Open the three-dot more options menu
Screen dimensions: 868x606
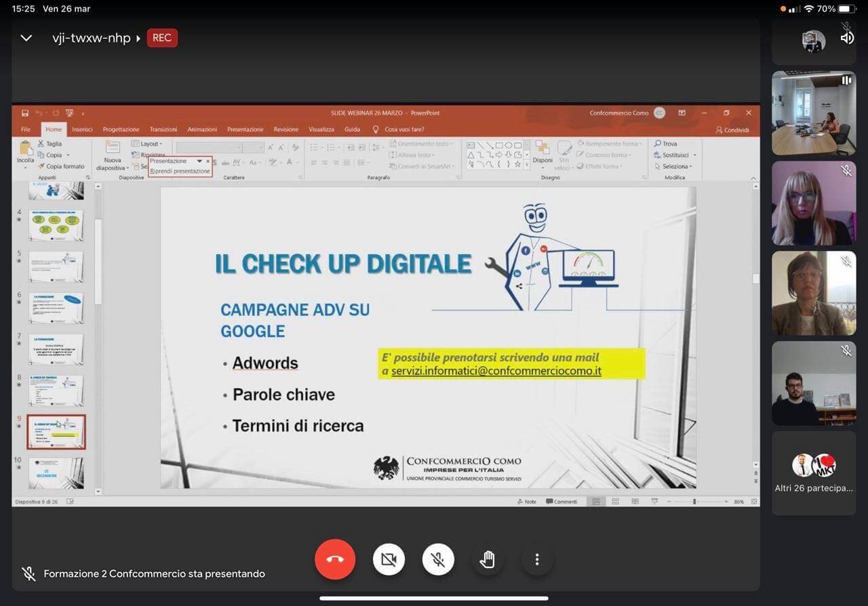point(537,560)
